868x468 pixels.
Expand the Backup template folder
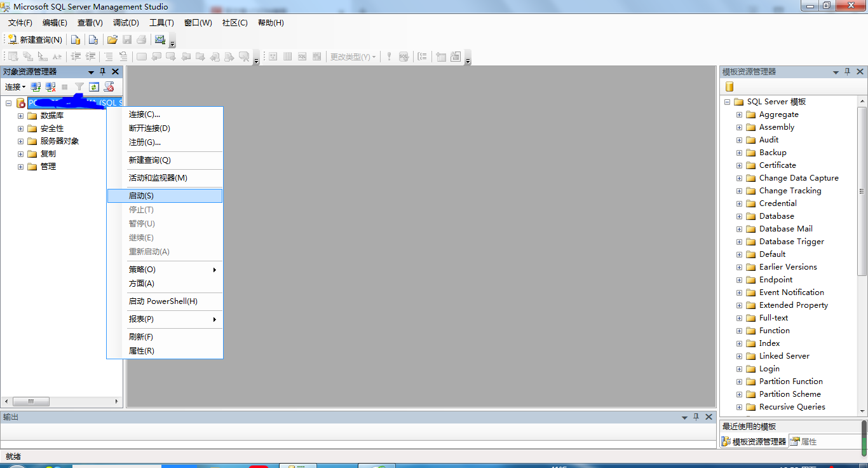(x=739, y=153)
